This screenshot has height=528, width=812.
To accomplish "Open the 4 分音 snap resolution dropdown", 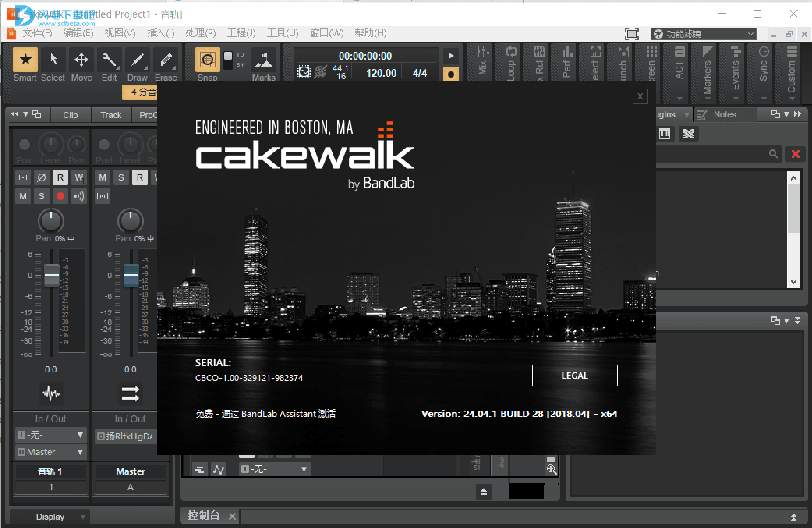I will pos(140,92).
